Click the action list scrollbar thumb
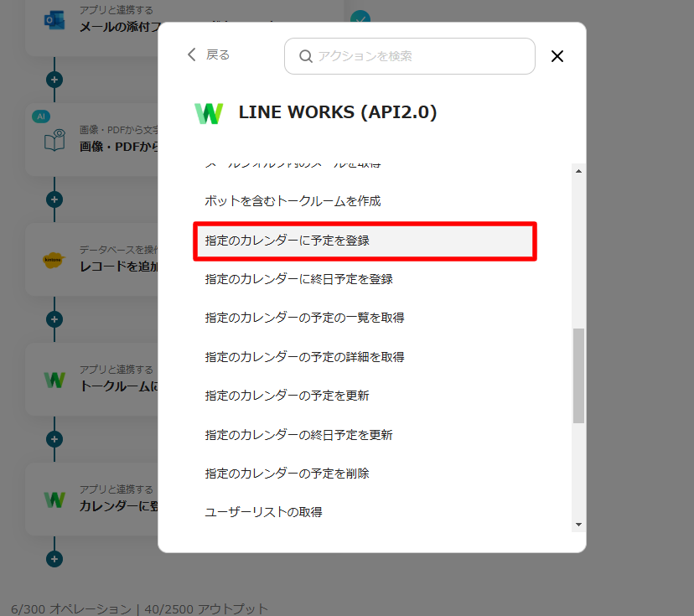 click(x=578, y=375)
